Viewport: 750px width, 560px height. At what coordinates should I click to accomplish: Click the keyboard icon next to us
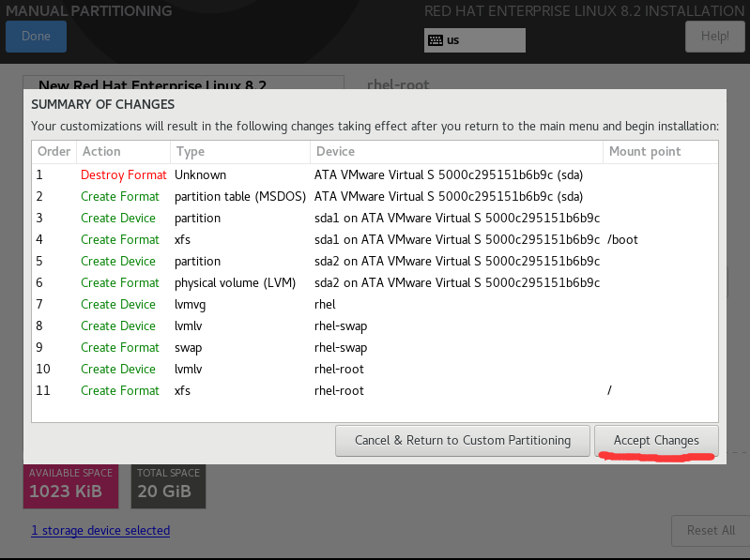[x=436, y=40]
